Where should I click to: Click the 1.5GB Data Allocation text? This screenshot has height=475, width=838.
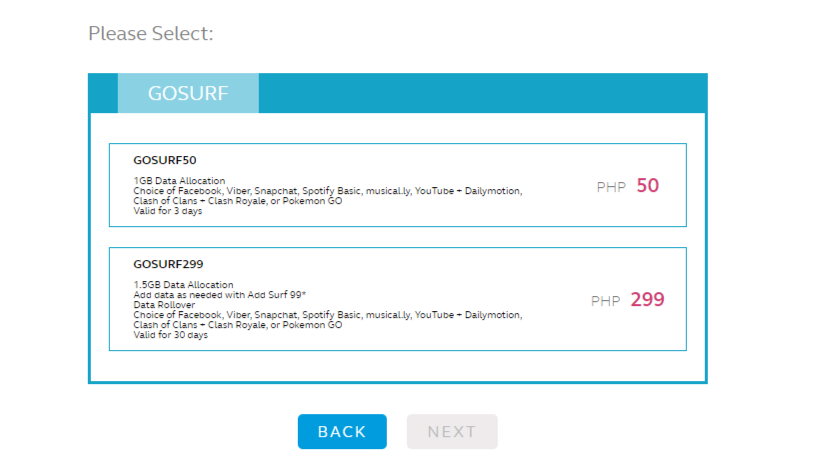click(183, 285)
